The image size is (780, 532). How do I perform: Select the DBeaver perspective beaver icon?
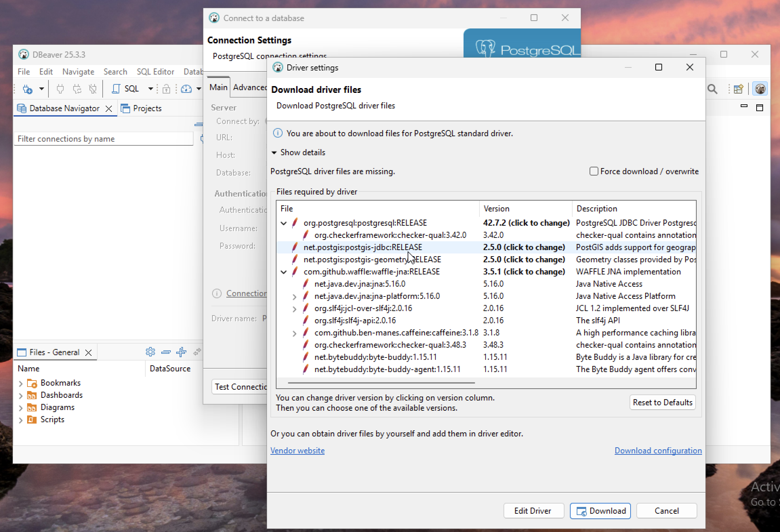point(760,89)
